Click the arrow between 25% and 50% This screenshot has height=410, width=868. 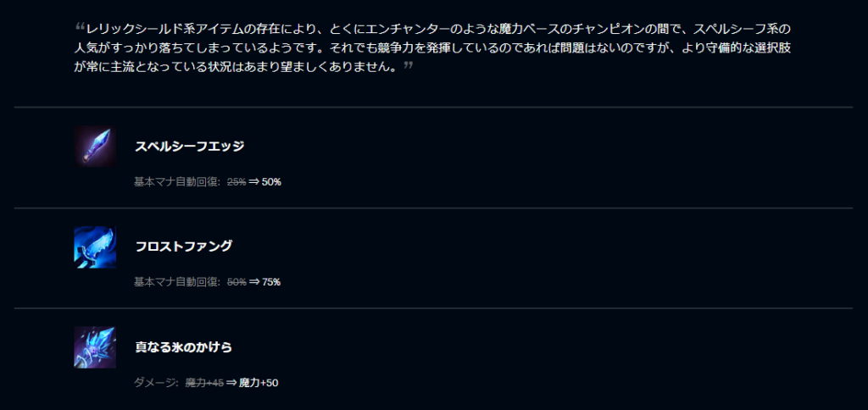tap(253, 181)
